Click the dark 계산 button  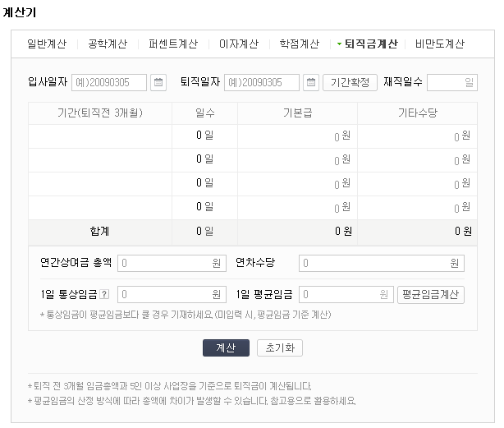(x=226, y=347)
